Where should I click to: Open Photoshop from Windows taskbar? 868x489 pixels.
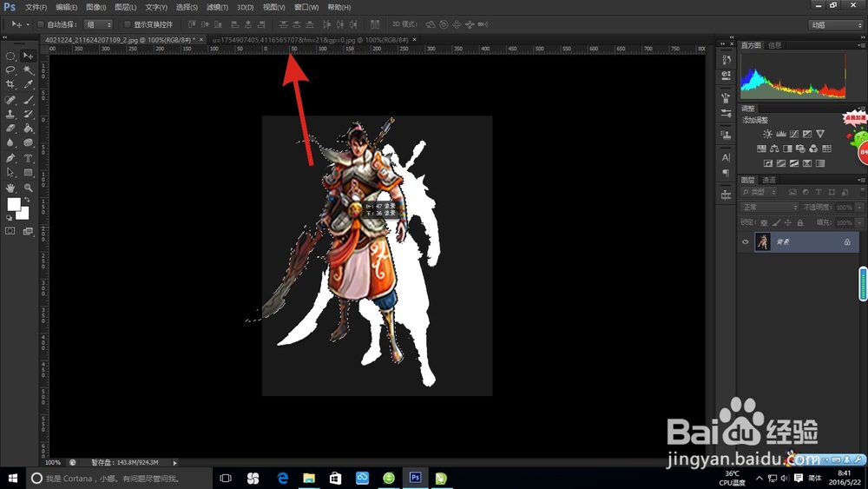click(x=415, y=478)
